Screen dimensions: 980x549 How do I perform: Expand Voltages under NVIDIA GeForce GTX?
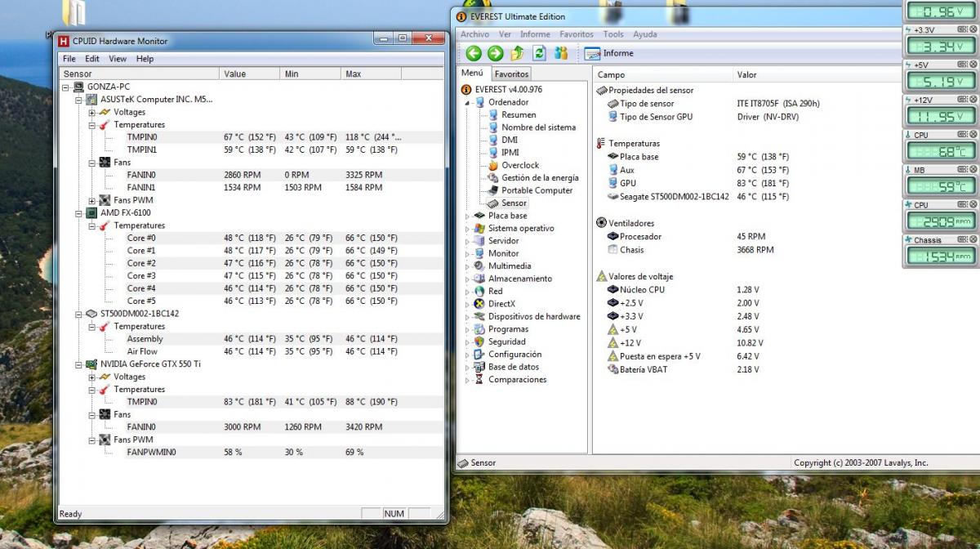pyautogui.click(x=92, y=377)
